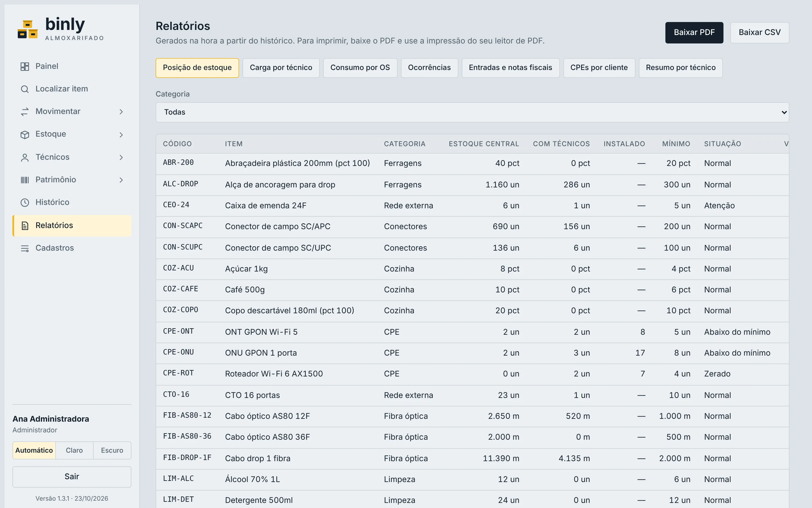Click the Sair logout button

tap(72, 476)
